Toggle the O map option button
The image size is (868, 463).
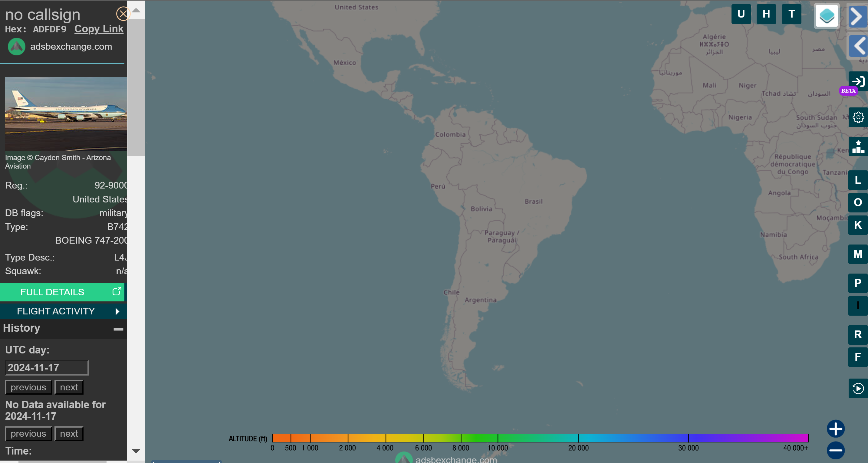[858, 202]
